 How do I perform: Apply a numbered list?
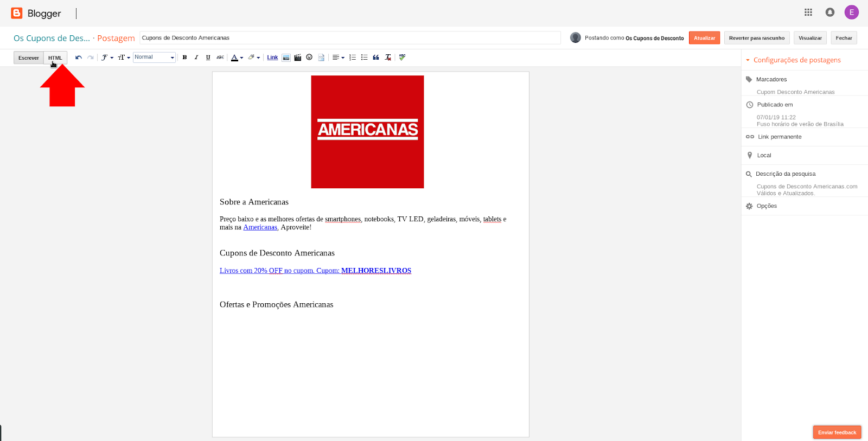[353, 57]
